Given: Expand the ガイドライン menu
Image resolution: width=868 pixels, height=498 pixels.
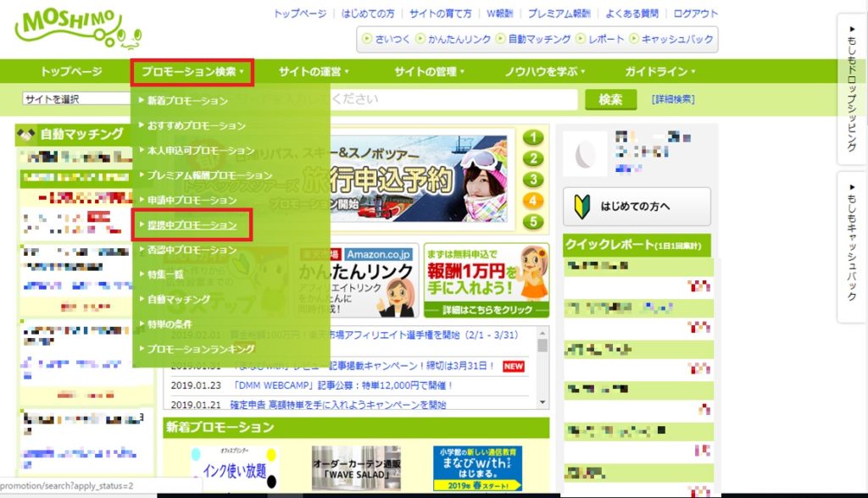Looking at the screenshot, I should coord(659,72).
